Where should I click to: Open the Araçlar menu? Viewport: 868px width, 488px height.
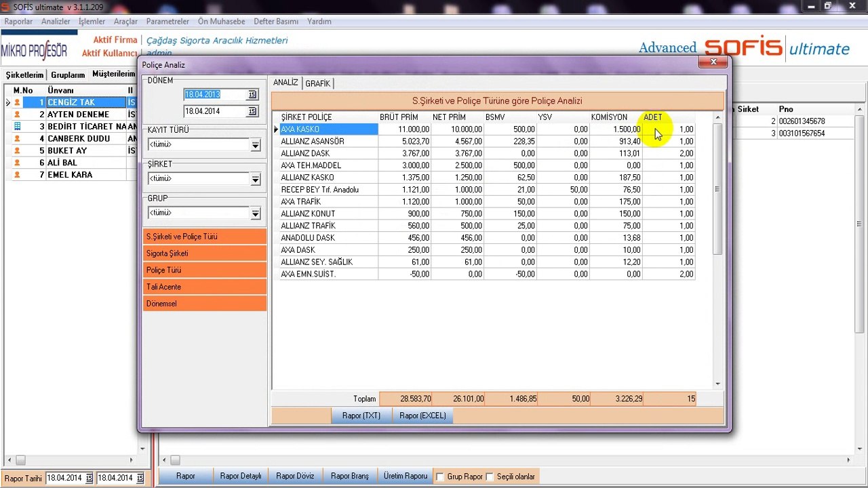pyautogui.click(x=125, y=22)
